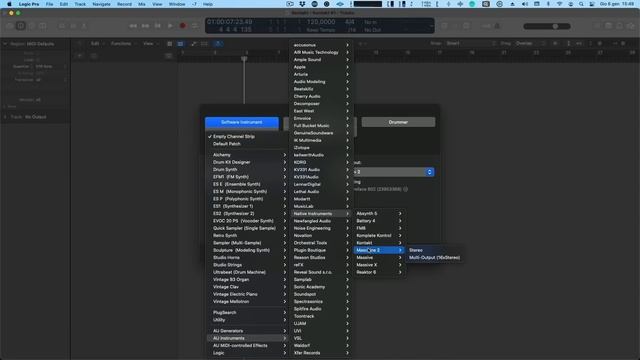Open the Window menu
Viewport: 640px width, 360px height.
coord(177,4)
